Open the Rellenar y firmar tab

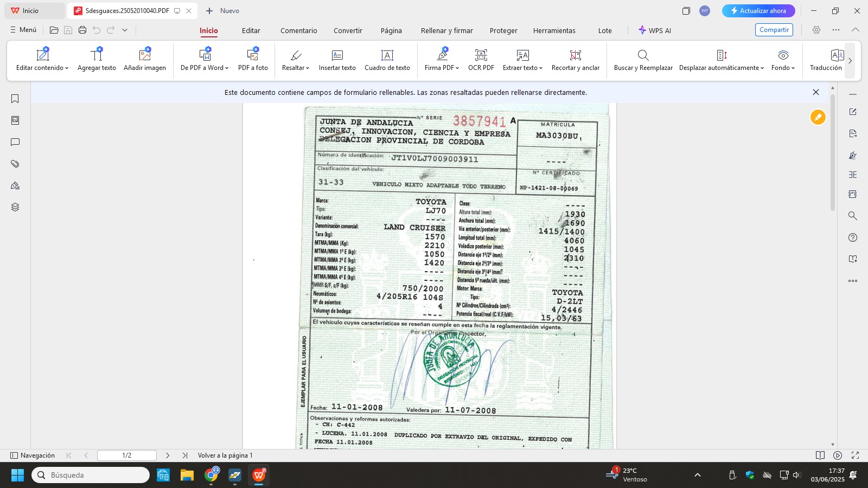tap(447, 31)
